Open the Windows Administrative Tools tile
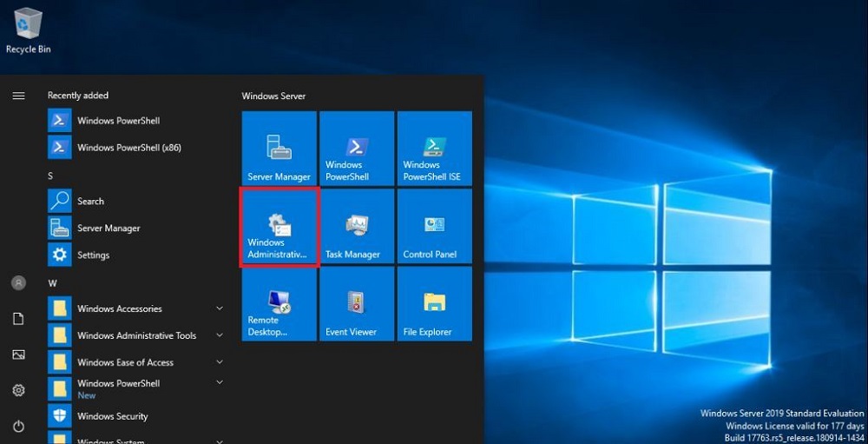Viewport: 868px width, 444px height. [279, 226]
